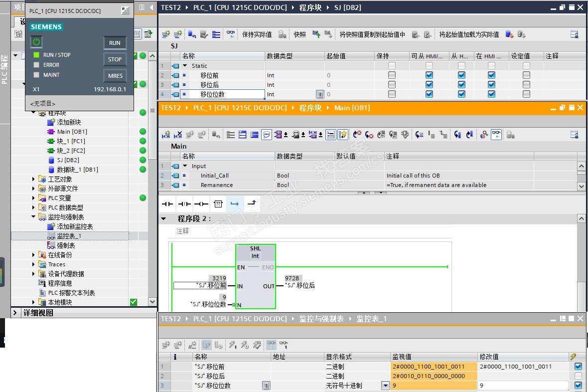Collapse the Static group in SJ
The image size is (588, 392).
pos(185,66)
